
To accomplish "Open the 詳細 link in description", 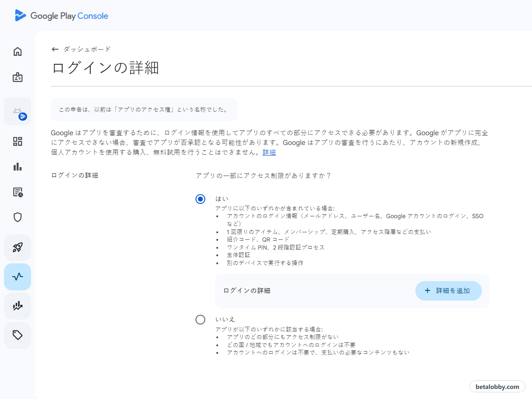I will 269,153.
